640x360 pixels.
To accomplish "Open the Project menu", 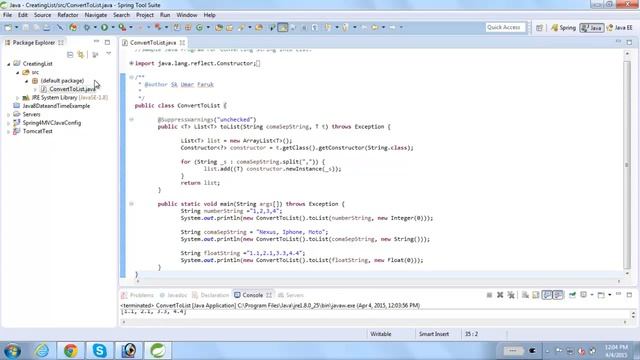I will tap(145, 15).
